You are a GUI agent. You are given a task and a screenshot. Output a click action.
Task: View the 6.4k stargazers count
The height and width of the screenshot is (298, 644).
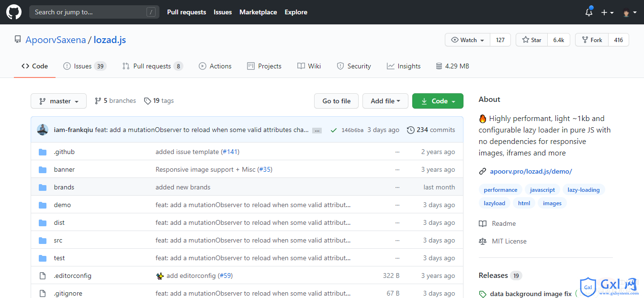click(559, 40)
